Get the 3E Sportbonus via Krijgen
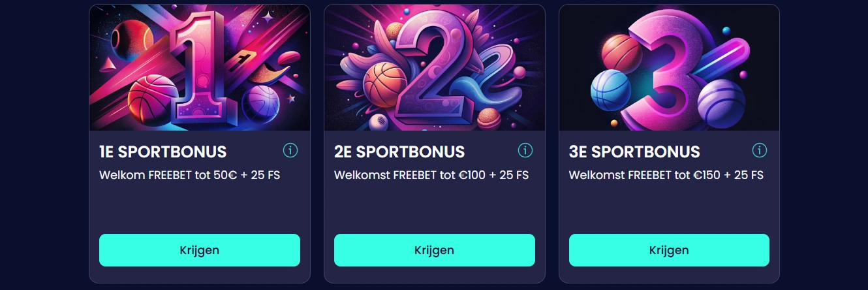 coord(669,250)
